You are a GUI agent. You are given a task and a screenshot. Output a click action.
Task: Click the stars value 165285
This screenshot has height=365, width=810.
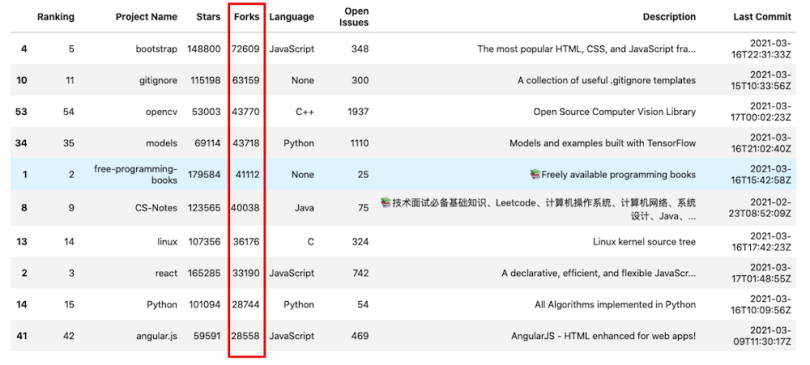[x=204, y=273]
